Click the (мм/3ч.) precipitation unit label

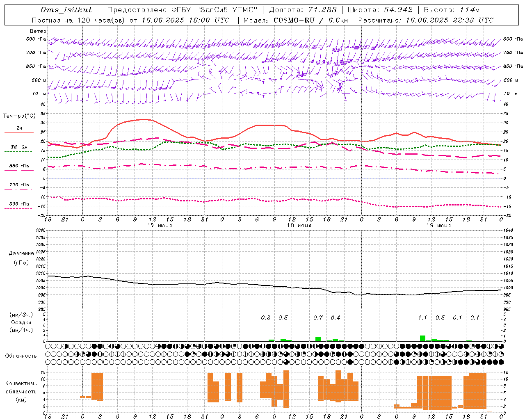tap(21, 315)
